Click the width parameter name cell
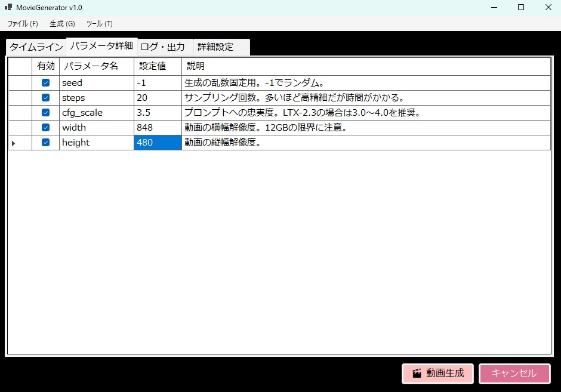This screenshot has width=561, height=392. (x=97, y=128)
